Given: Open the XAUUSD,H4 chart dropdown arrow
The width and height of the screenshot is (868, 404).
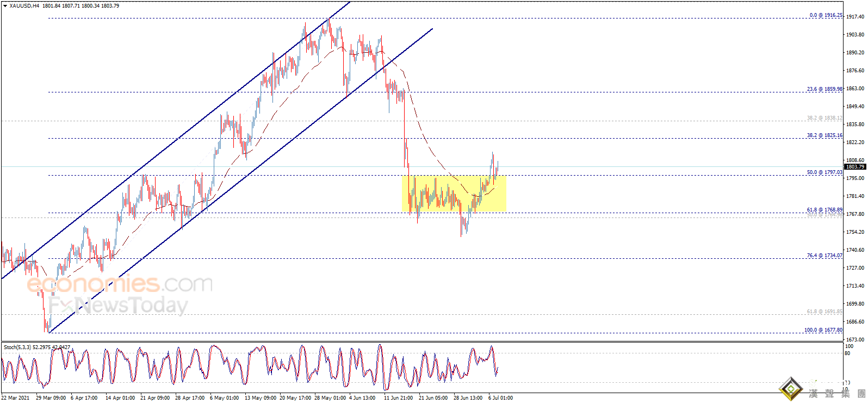Looking at the screenshot, I should click(5, 6).
